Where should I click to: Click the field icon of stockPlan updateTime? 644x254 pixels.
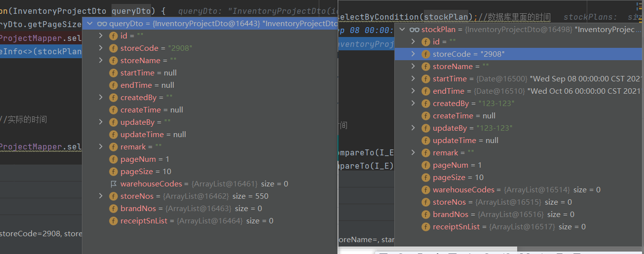[x=426, y=141]
